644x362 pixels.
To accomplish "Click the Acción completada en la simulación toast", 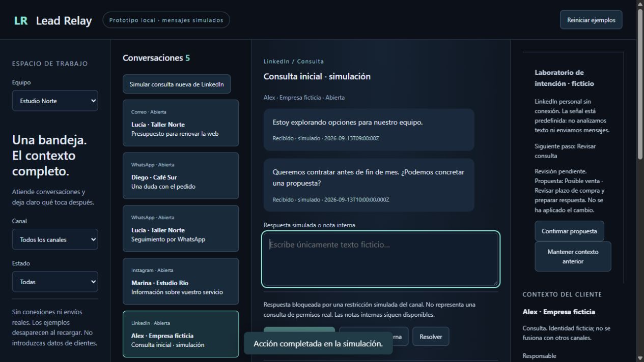I will point(318,344).
